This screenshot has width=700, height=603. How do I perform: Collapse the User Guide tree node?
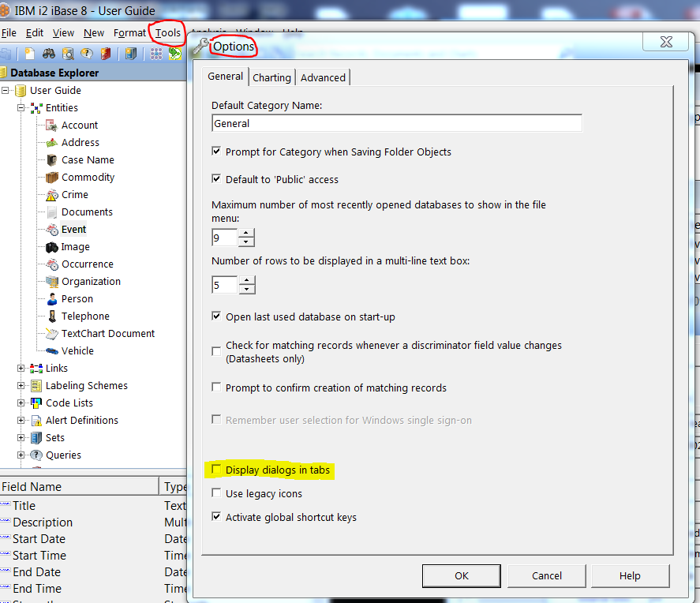(6, 90)
